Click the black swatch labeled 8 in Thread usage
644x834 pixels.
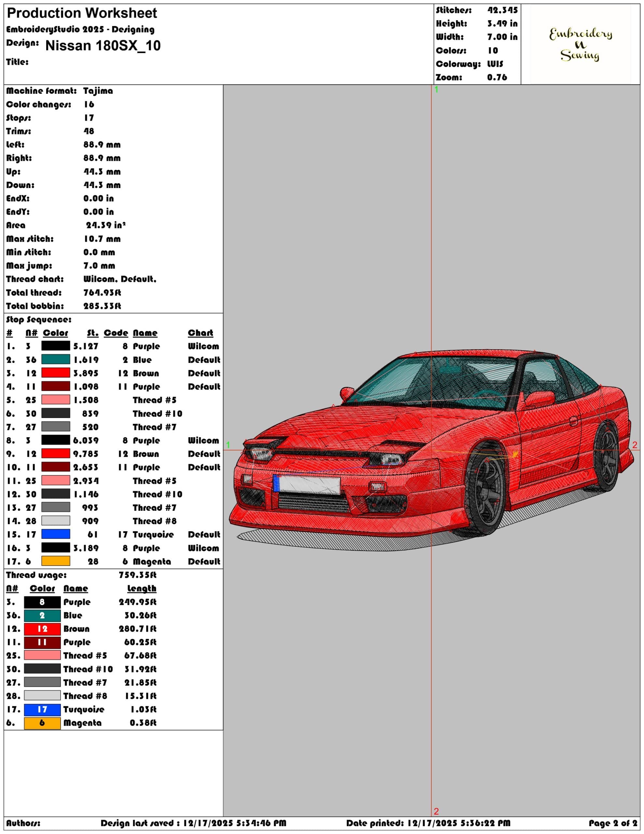[42, 602]
